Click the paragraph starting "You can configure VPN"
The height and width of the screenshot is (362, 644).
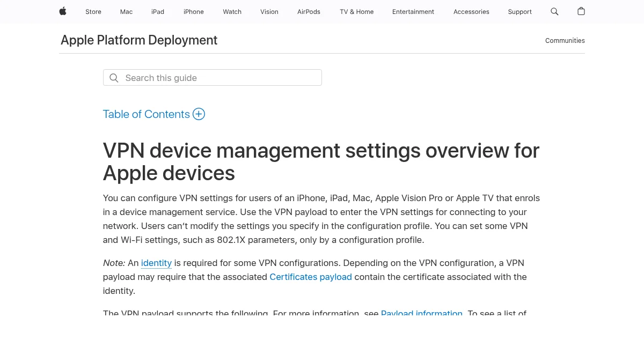pos(321,219)
